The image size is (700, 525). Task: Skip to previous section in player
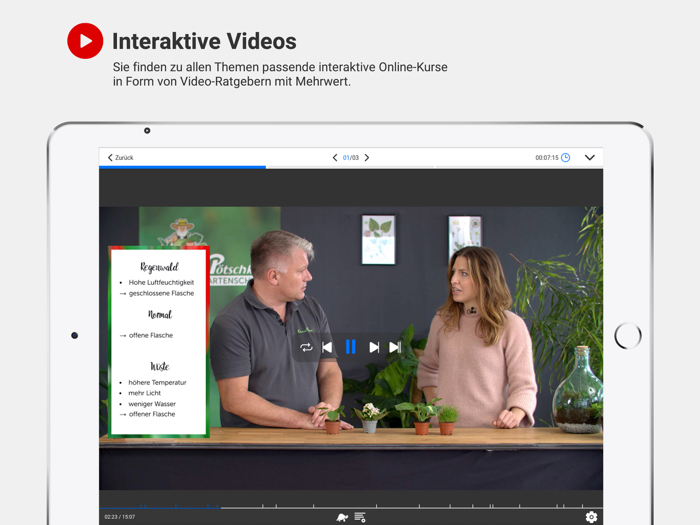(327, 347)
